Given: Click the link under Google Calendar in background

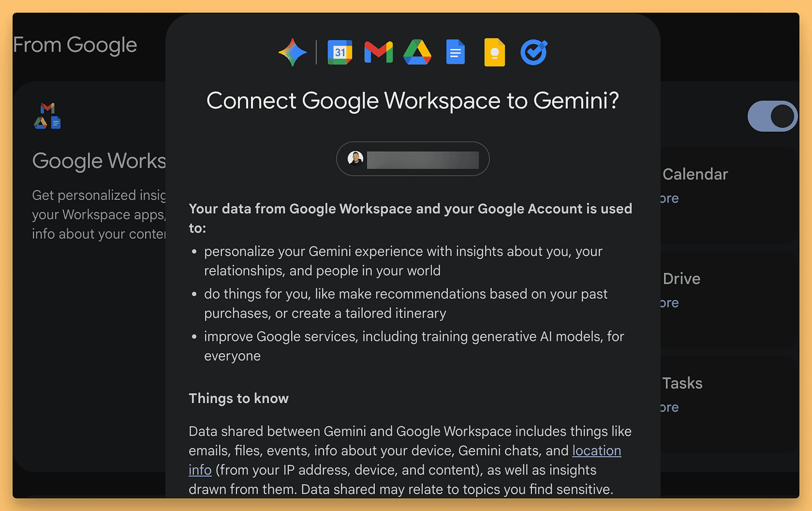Looking at the screenshot, I should coord(669,199).
